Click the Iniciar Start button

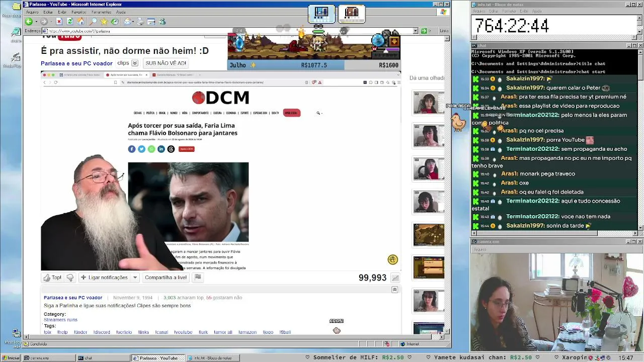tap(11, 358)
